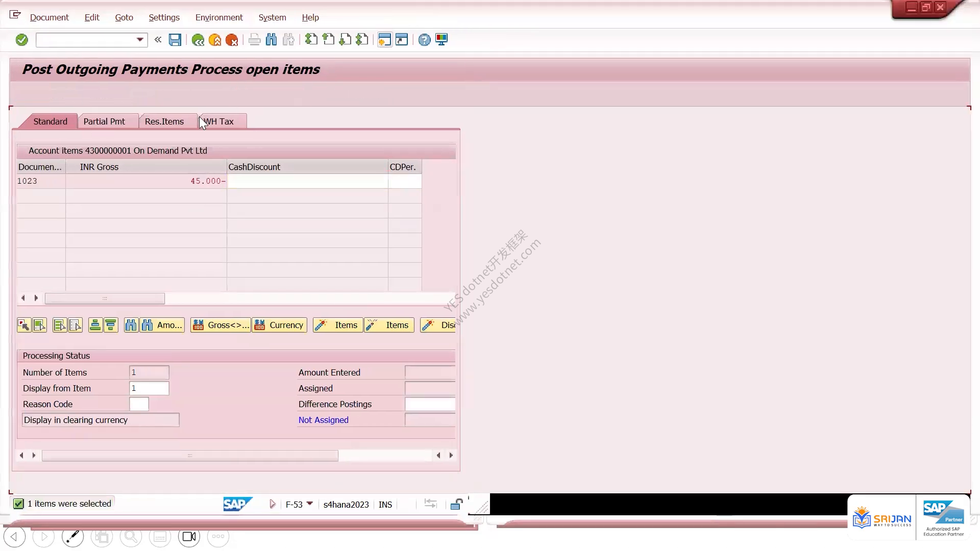Click the Save floppy disk icon
Screen dimensions: 980x551
point(175,40)
